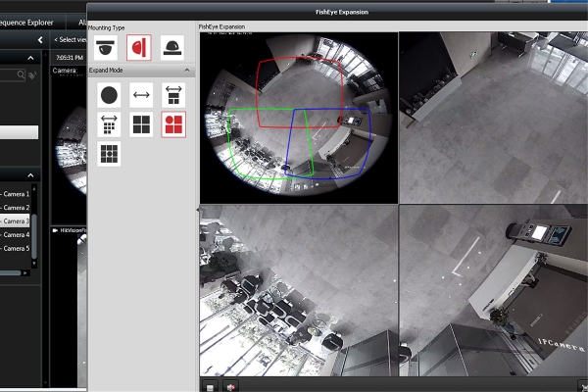This screenshot has height=392, width=588.
Task: Collapse the camera list panel chevron
Action: [x=30, y=175]
